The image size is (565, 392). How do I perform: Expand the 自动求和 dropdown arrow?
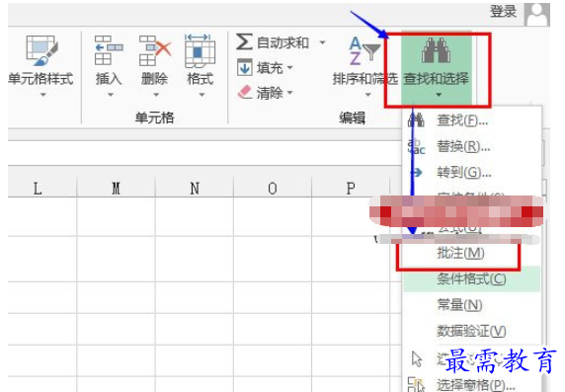(x=322, y=42)
